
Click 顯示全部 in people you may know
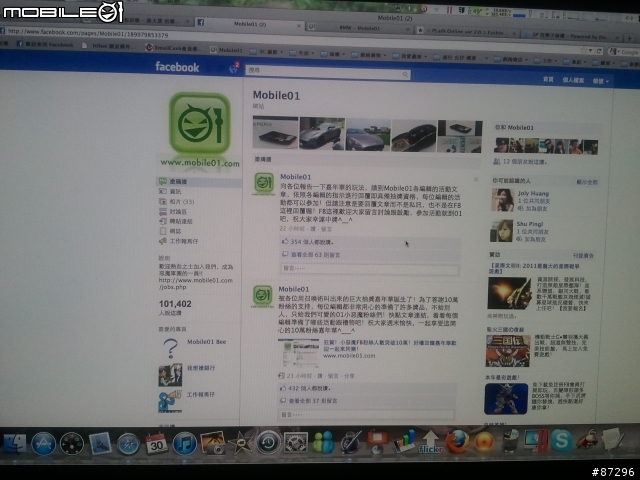(587, 182)
